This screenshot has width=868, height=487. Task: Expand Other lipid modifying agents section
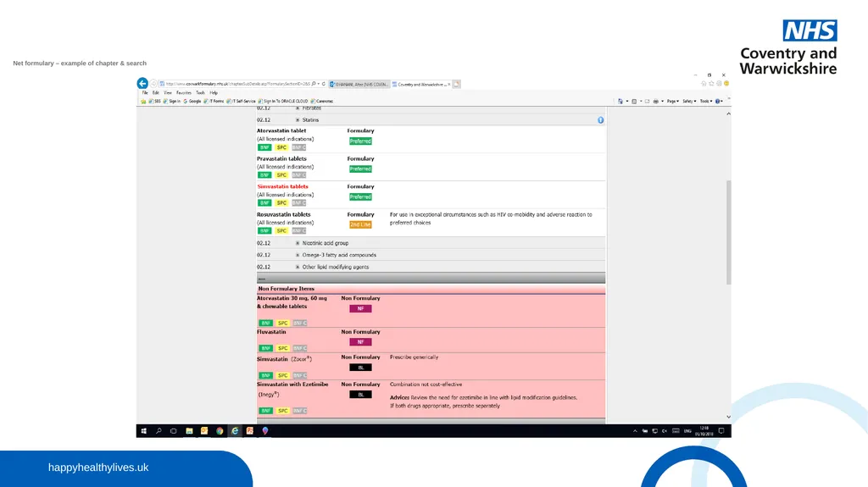pos(431,267)
